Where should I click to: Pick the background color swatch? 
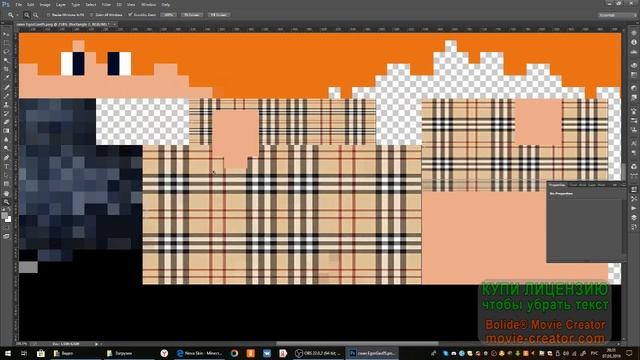click(x=8, y=220)
